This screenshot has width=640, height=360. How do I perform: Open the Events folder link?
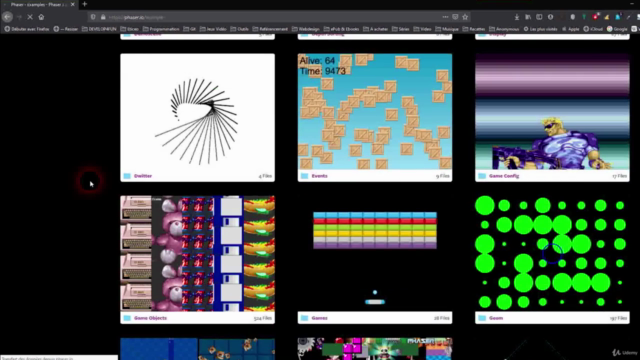click(319, 176)
